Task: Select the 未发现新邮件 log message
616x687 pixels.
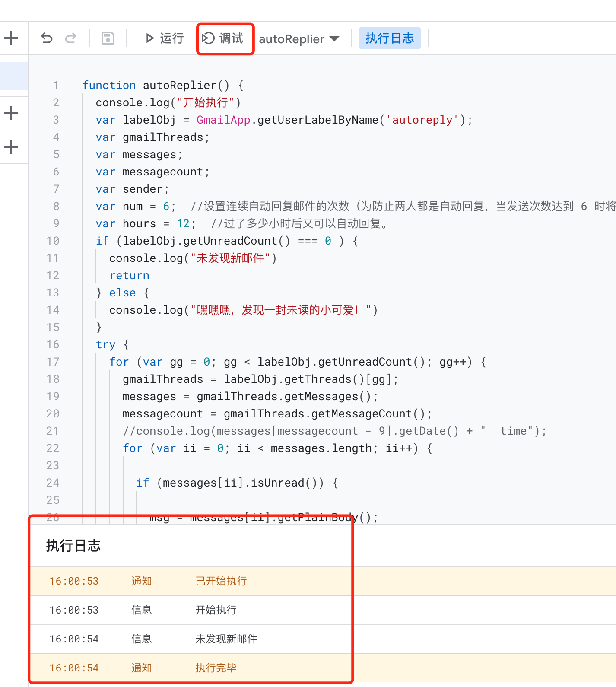Action: [226, 639]
